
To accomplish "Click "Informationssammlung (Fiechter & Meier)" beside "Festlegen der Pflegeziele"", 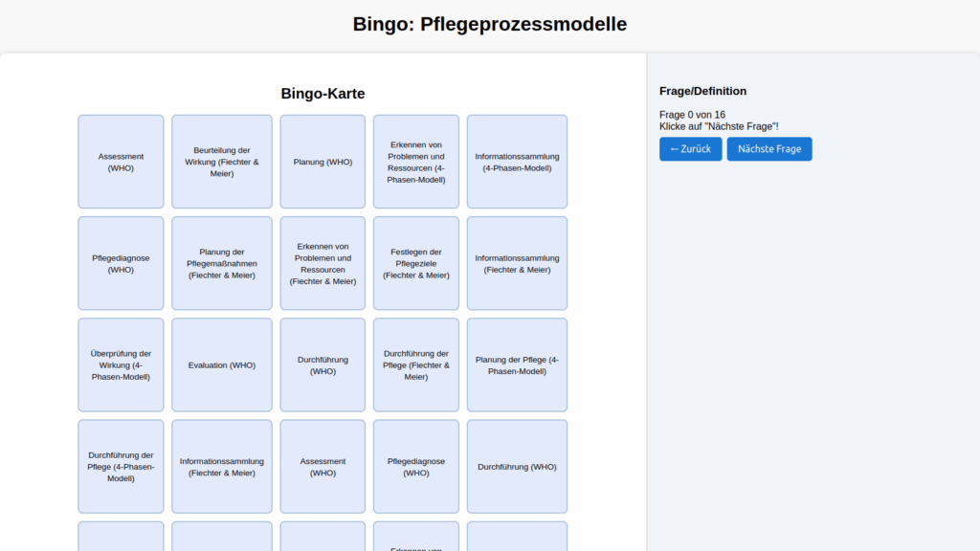I will [x=517, y=263].
